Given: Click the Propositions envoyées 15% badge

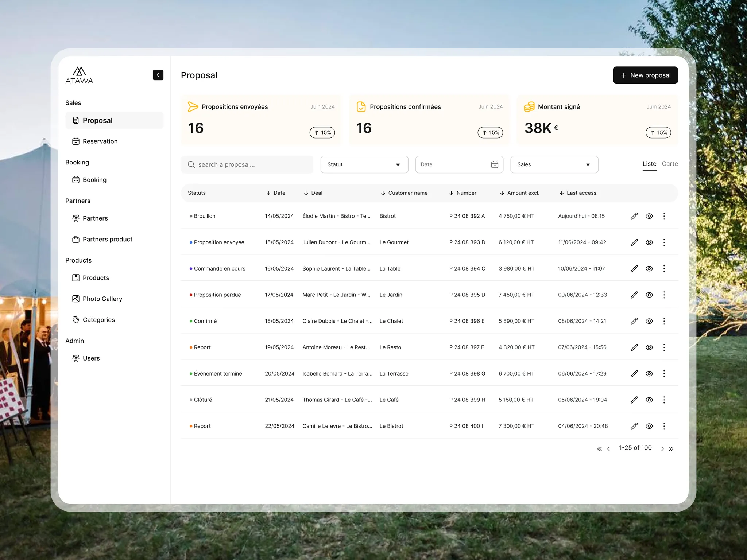Looking at the screenshot, I should point(322,132).
